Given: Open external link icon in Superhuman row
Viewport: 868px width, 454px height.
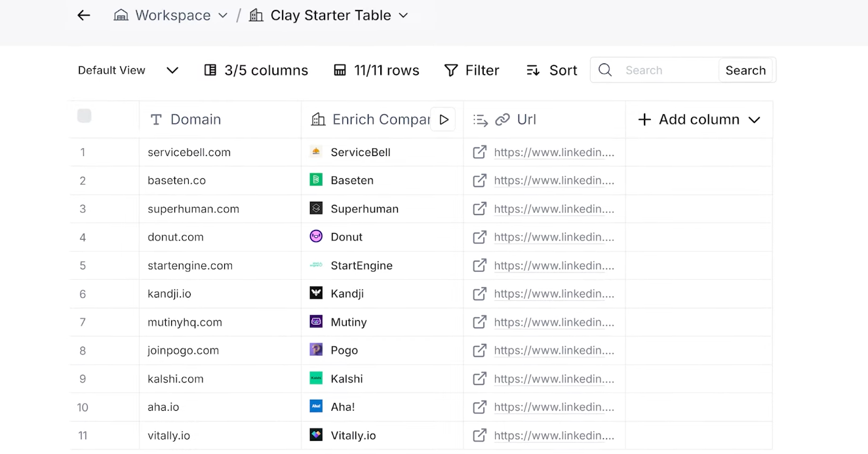Looking at the screenshot, I should (x=480, y=208).
